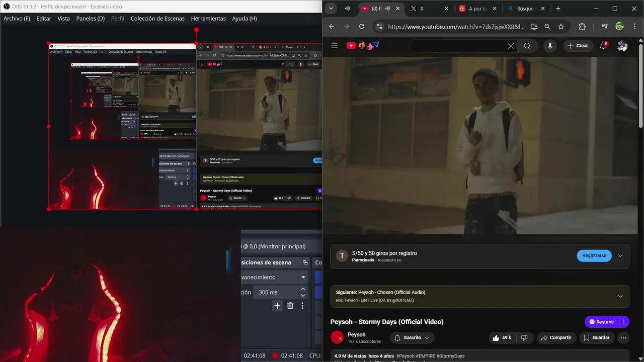Screen dimensions: 644x362
Task: Open the Editar menu in OBS
Action: (x=44, y=18)
